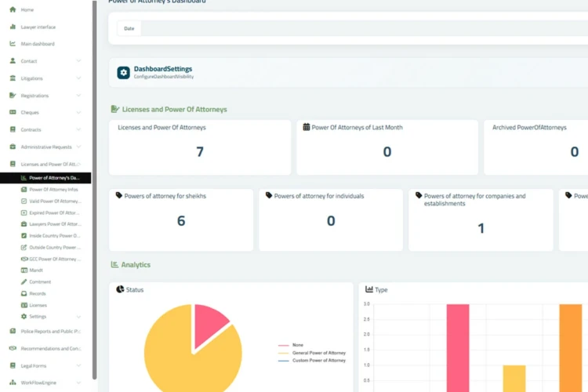Click the WorkFlowEngine hierarchy icon
Viewport: 588px width, 392px height.
(13, 383)
